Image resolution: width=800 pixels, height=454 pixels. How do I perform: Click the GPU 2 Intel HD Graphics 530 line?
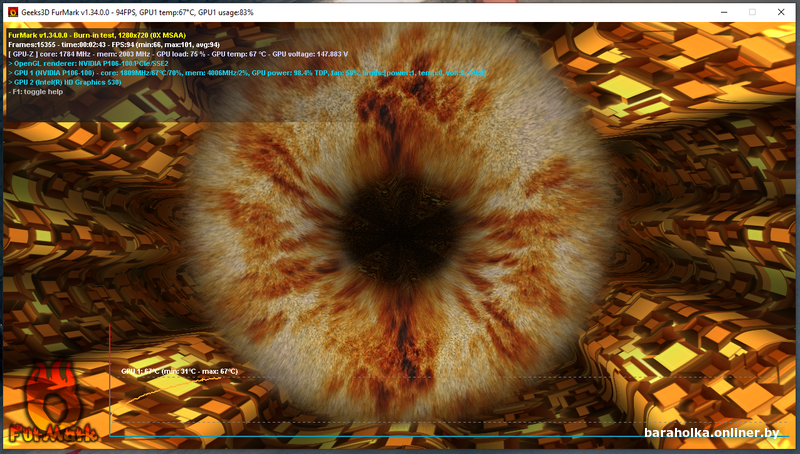[65, 82]
